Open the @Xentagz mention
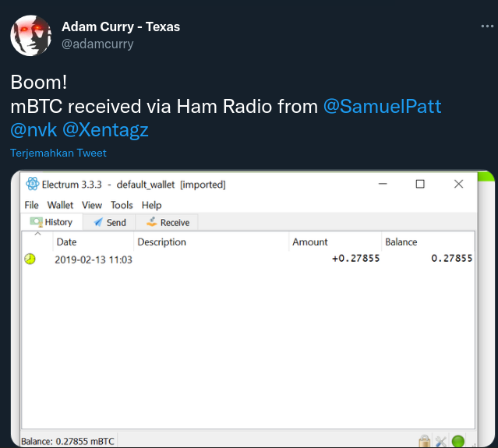 (105, 130)
